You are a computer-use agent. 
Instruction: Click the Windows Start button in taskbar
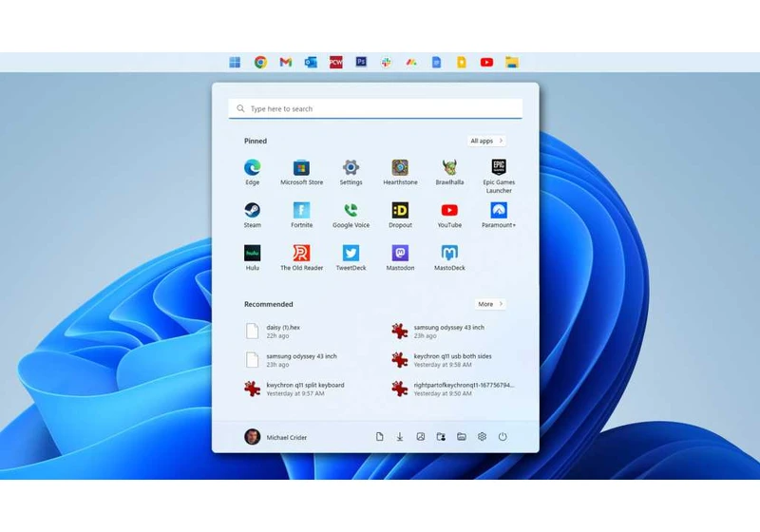pos(235,62)
